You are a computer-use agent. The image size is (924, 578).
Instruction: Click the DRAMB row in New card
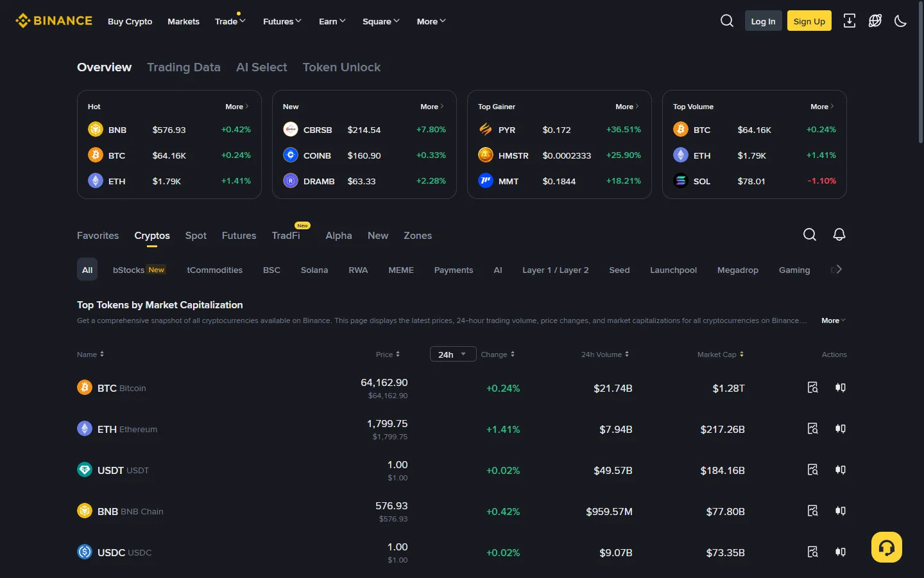tap(364, 181)
